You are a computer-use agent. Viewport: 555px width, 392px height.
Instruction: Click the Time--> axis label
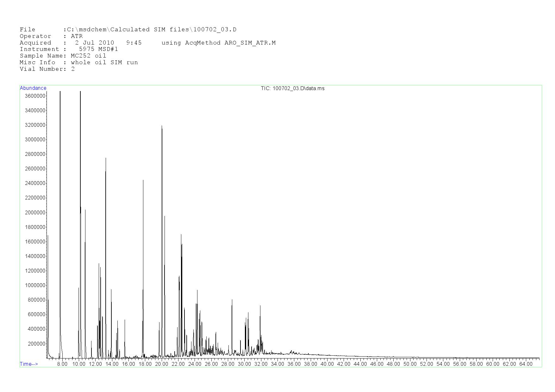pos(29,364)
